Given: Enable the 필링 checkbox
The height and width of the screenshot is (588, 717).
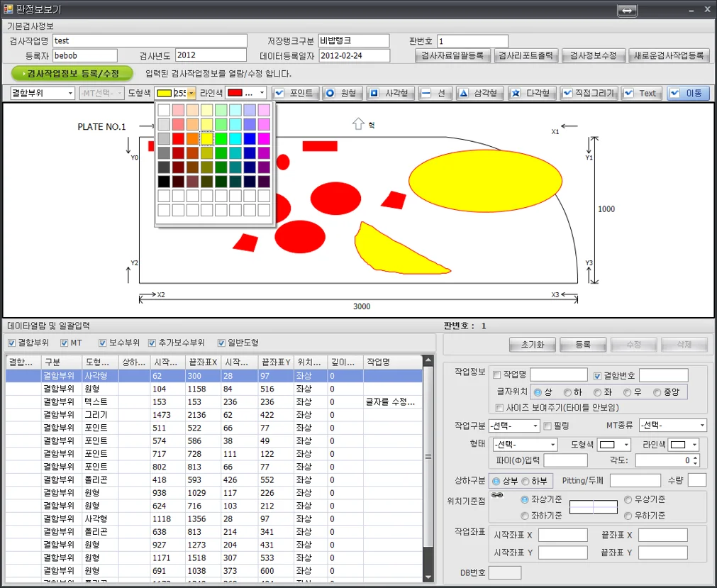Looking at the screenshot, I should tap(548, 426).
